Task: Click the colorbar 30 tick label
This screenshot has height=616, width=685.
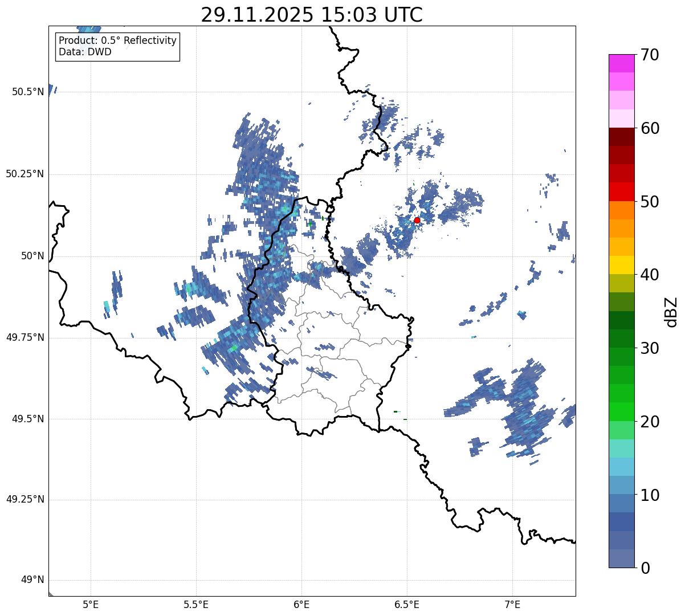Action: pos(650,348)
